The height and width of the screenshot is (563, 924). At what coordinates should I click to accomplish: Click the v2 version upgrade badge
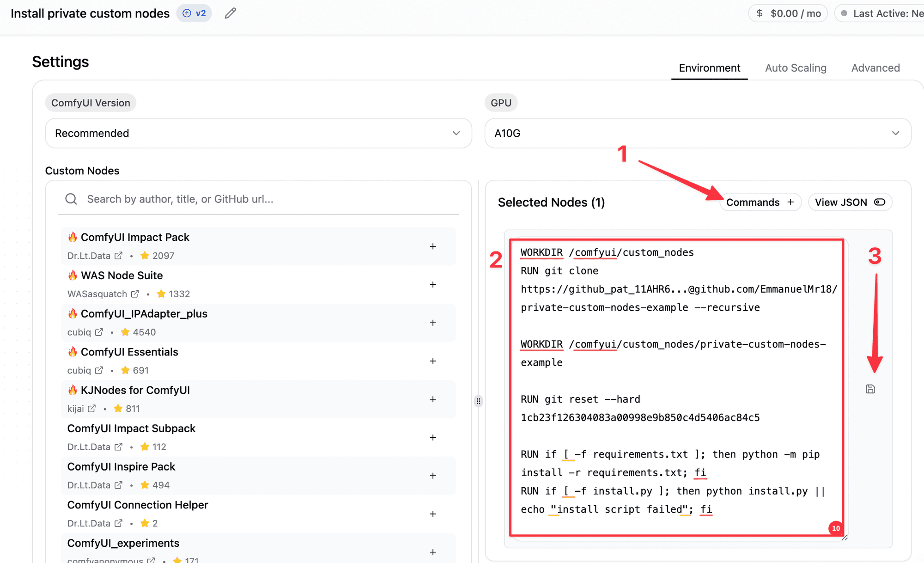pos(194,13)
